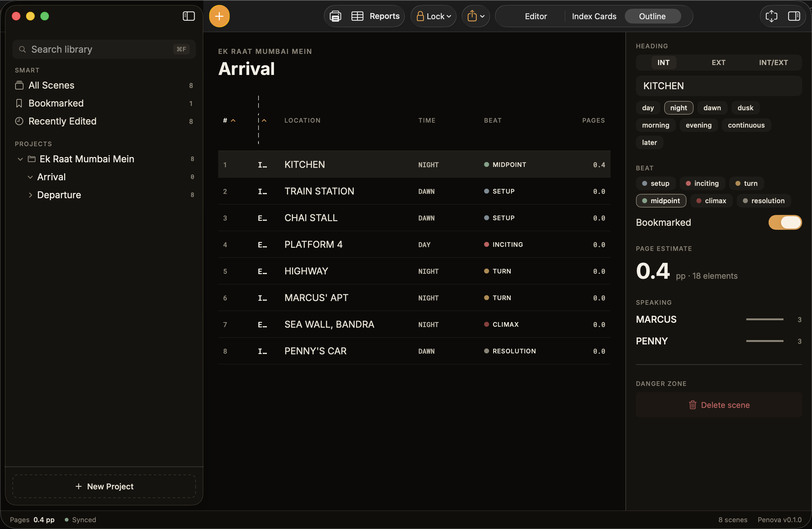Click the Bookmarked ribbon icon

(x=19, y=103)
